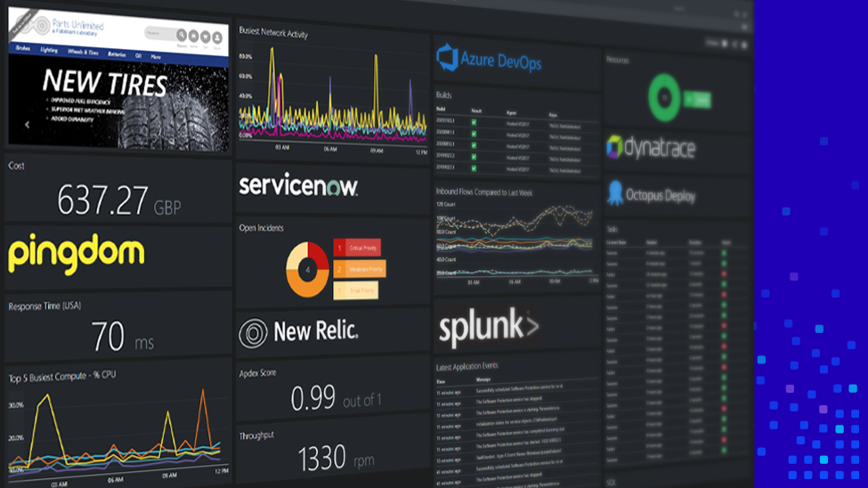The image size is (868, 488).
Task: Click the search field on Parts Unlimited
Action: tap(158, 35)
